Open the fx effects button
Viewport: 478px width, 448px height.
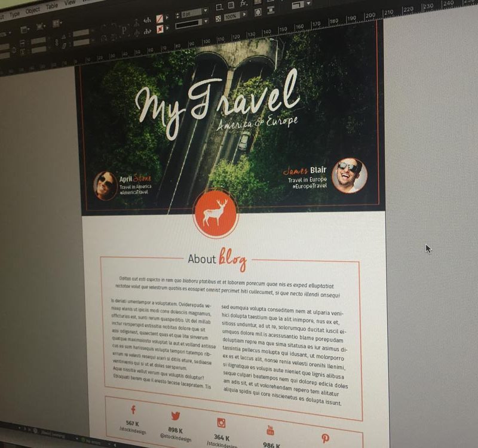(244, 4)
